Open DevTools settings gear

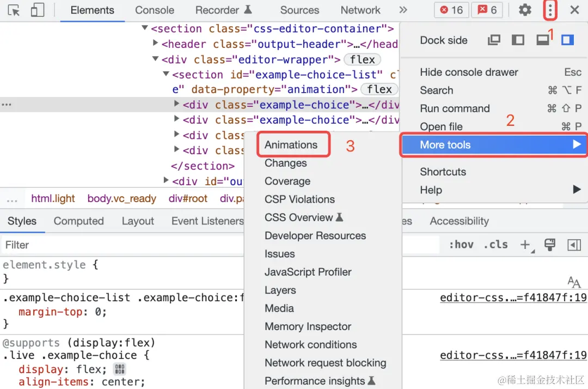[525, 10]
